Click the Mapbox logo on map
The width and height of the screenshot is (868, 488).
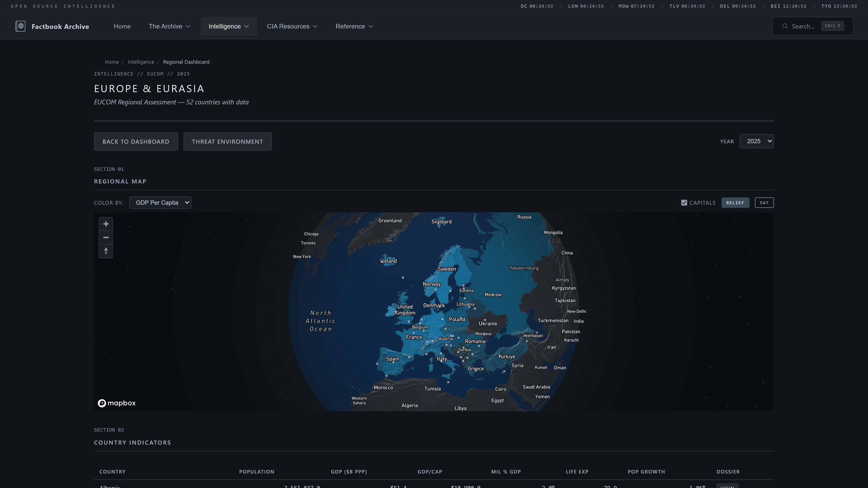(x=117, y=403)
